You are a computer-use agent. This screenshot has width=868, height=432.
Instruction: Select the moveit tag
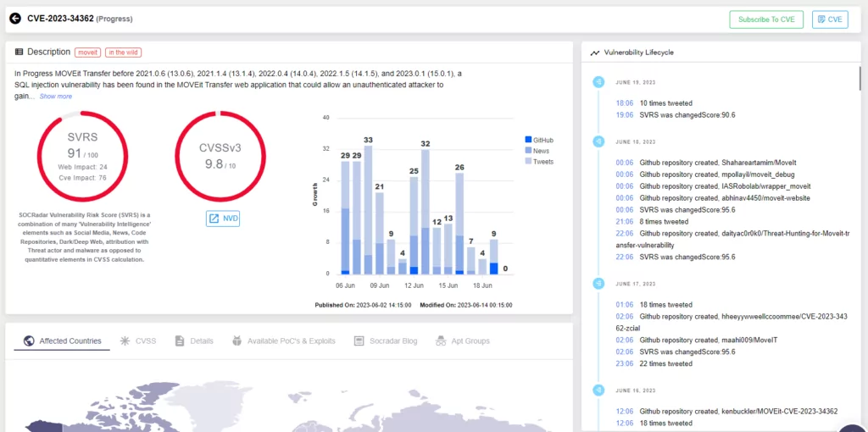pos(88,53)
